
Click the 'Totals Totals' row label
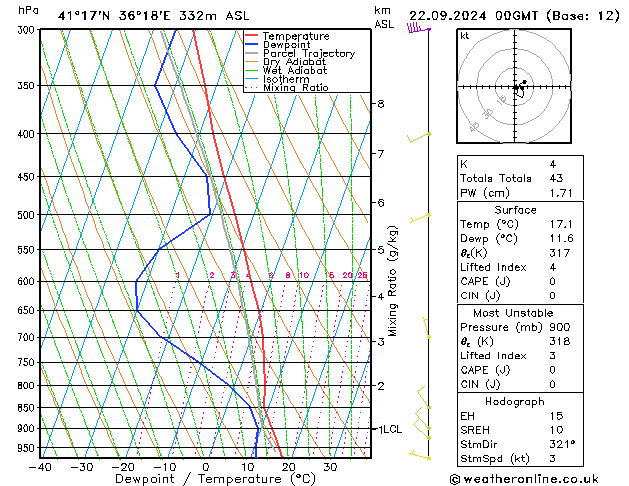[495, 178]
